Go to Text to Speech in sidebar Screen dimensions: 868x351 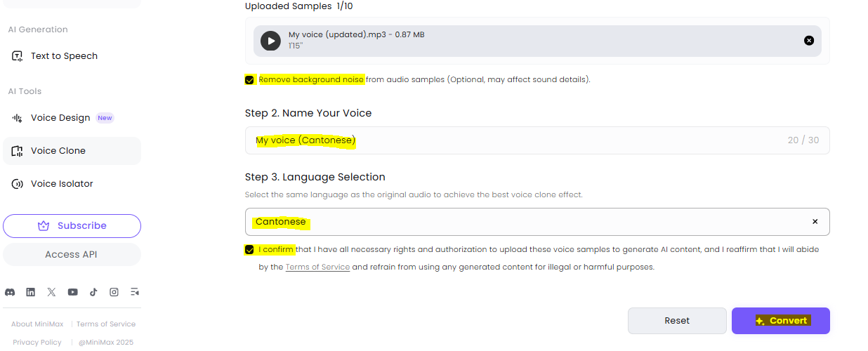click(x=72, y=56)
